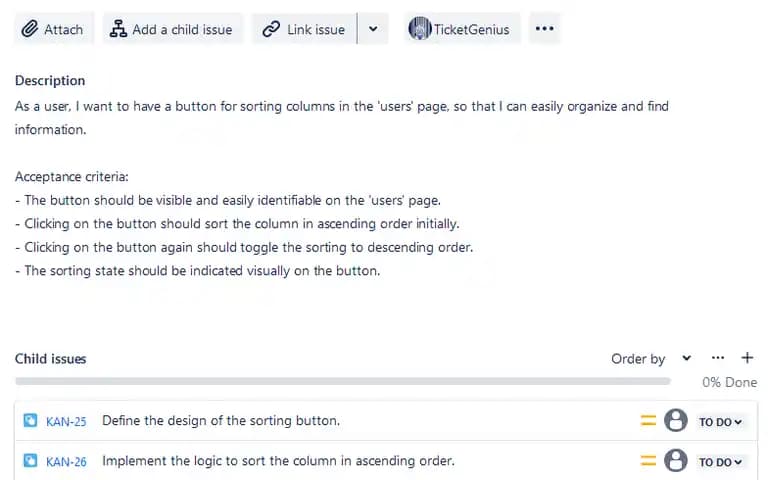This screenshot has width=768, height=480.
Task: Open child issues three-dot options menu
Action: pos(718,358)
